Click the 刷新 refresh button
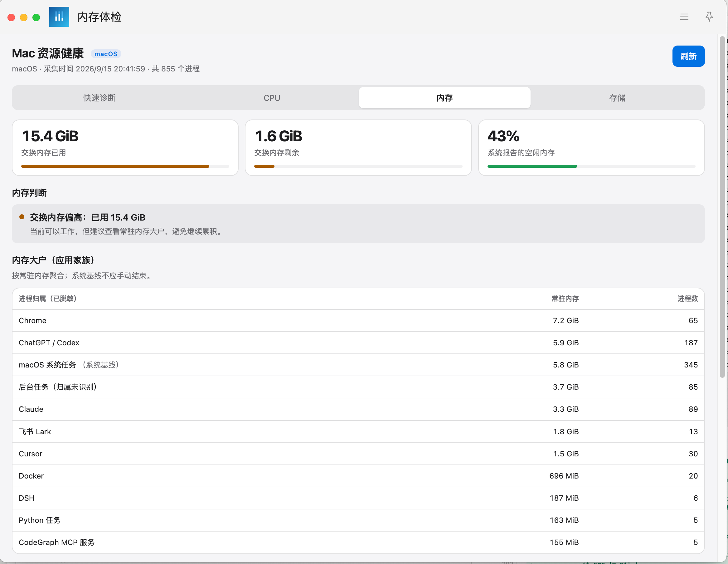The width and height of the screenshot is (728, 564). [688, 56]
